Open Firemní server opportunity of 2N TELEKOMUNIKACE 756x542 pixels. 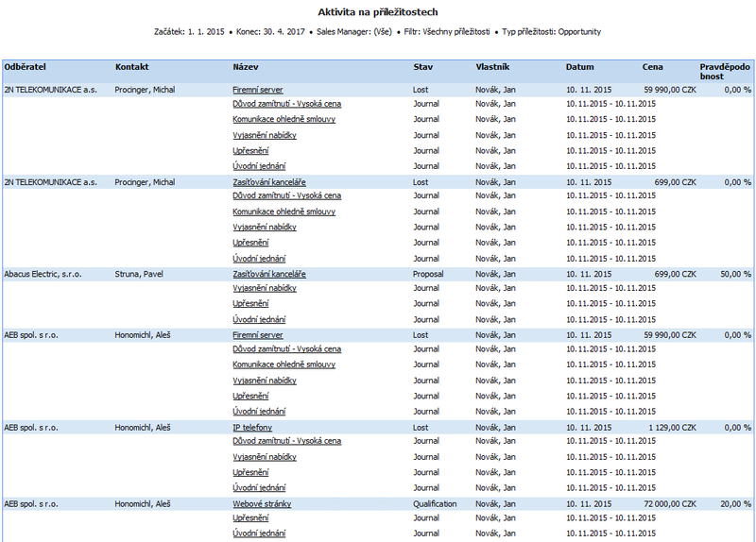(257, 90)
